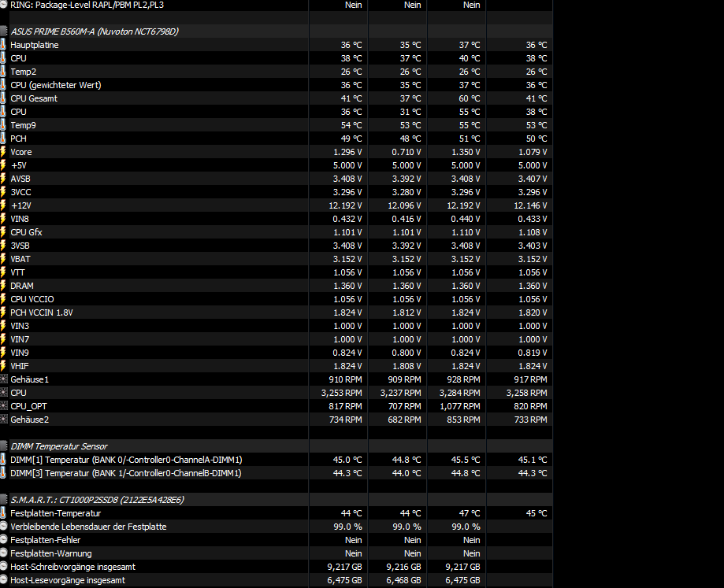Screen dimensions: 724x588
Task: Click the lightning bolt icon beside VBAT
Action: (3, 259)
